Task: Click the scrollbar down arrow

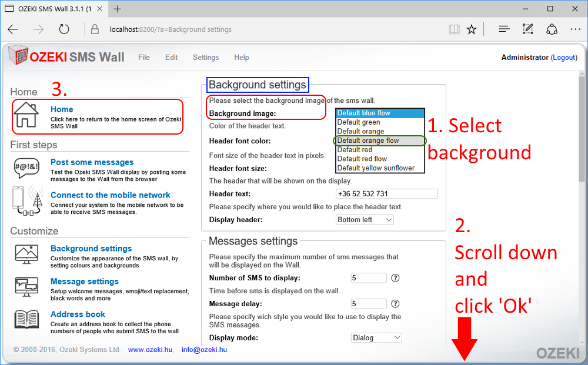Action: click(x=582, y=341)
